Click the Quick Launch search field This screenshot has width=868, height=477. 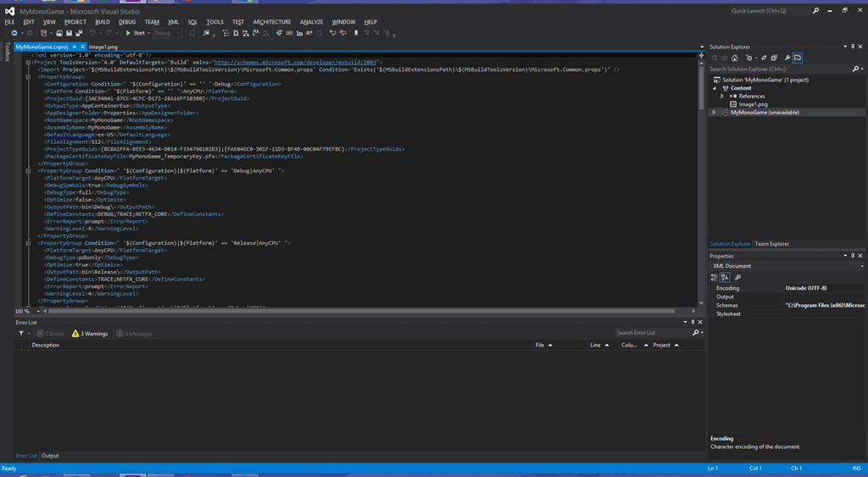pyautogui.click(x=770, y=10)
